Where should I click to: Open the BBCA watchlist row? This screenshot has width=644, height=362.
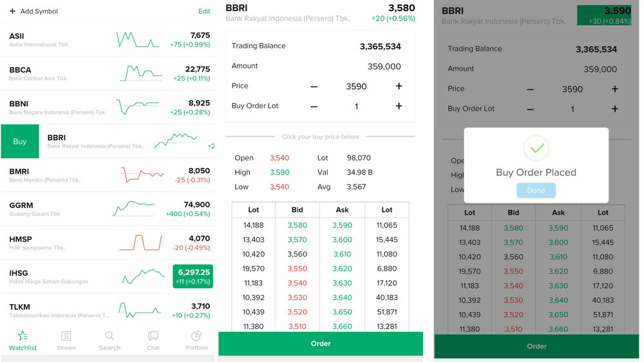coord(108,73)
